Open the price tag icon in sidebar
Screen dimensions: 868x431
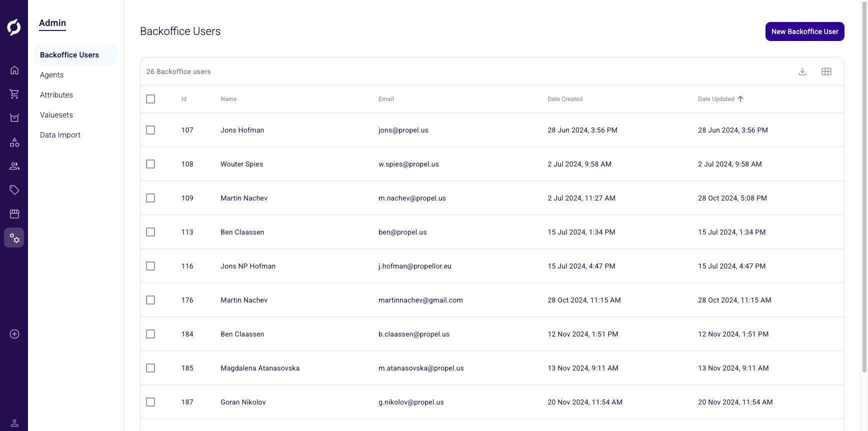[14, 190]
